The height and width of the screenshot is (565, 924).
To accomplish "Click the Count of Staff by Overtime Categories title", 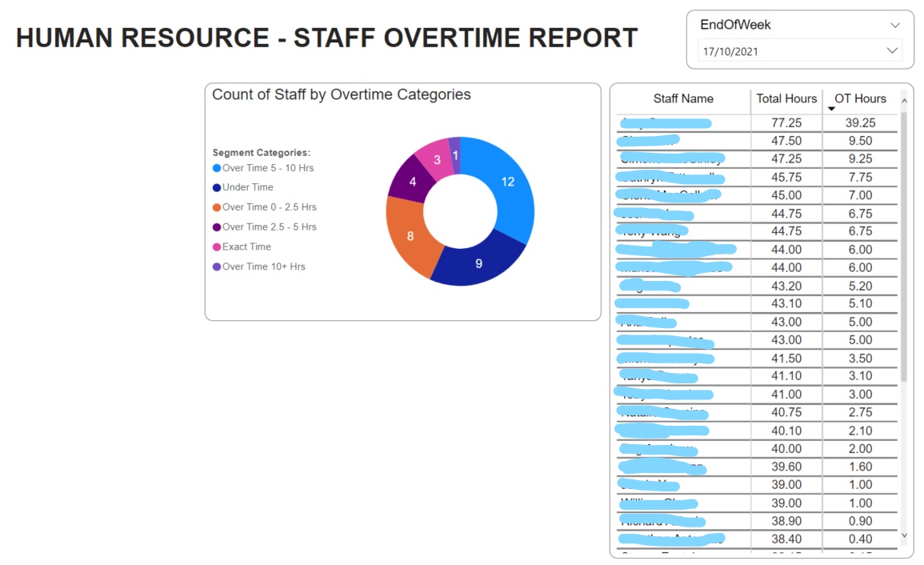I will pos(341,95).
